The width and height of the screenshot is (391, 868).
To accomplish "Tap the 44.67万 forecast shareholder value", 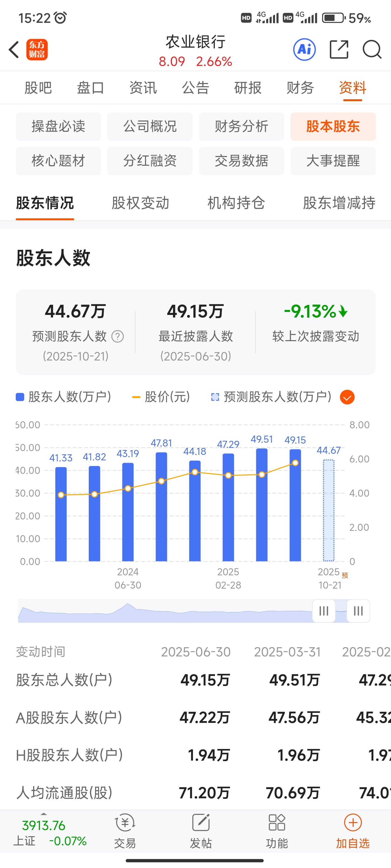I will tap(75, 311).
